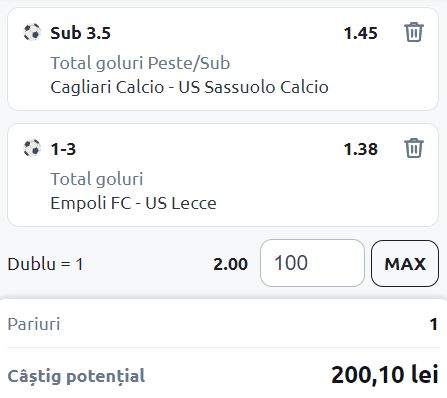Delete the Sub 3.5 bet selection

click(414, 32)
